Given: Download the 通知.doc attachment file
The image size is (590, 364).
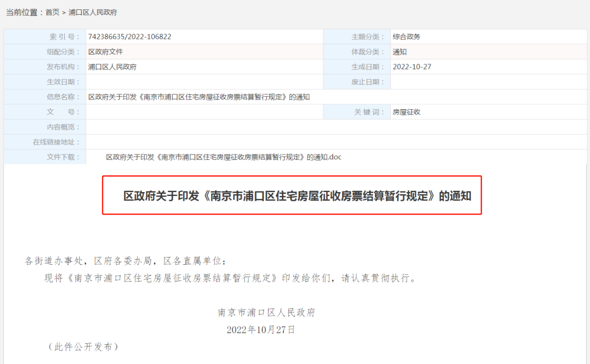Looking at the screenshot, I should coord(223,157).
